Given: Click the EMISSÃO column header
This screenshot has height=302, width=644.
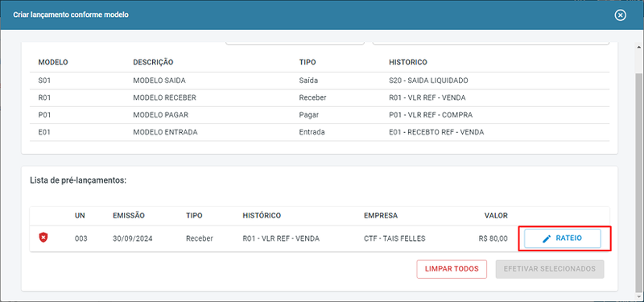Looking at the screenshot, I should pos(129,216).
